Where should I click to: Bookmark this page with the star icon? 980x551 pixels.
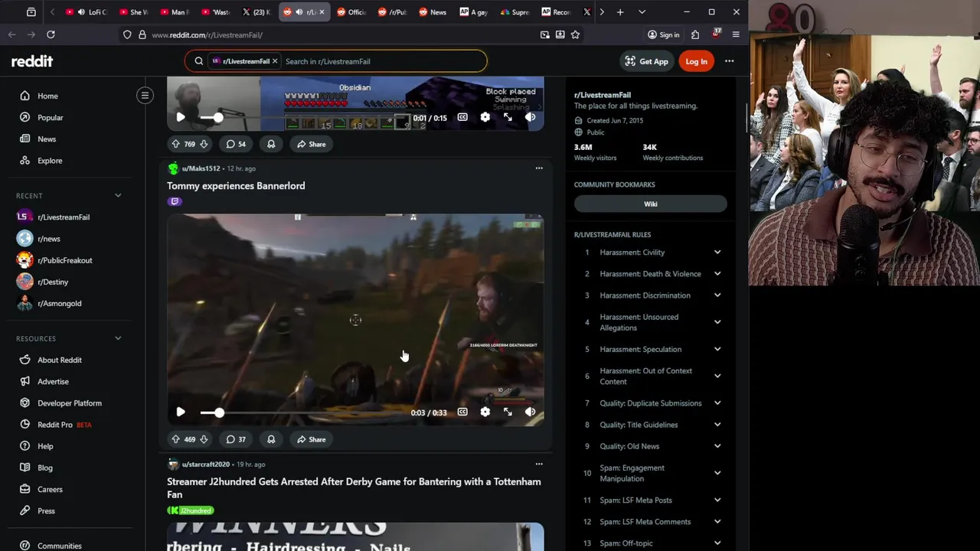click(575, 34)
